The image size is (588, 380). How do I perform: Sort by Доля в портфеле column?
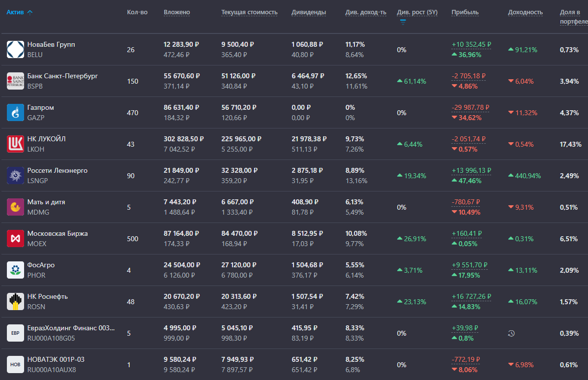[574, 17]
